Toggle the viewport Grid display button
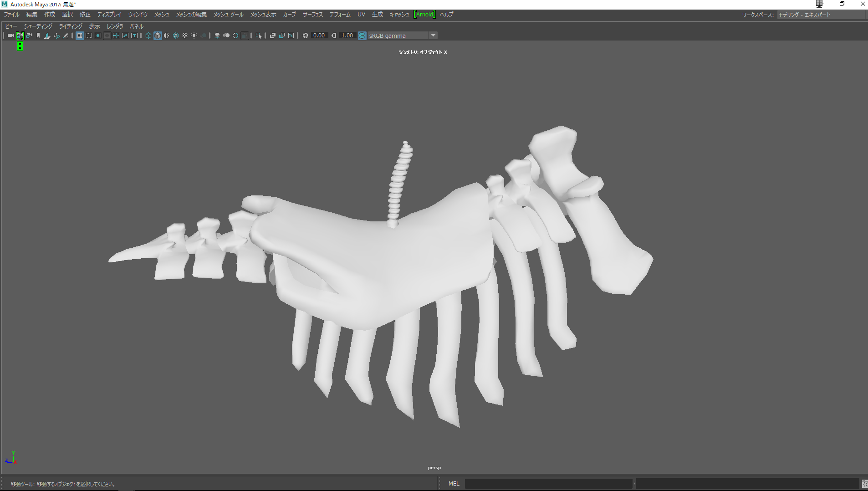 pyautogui.click(x=80, y=36)
